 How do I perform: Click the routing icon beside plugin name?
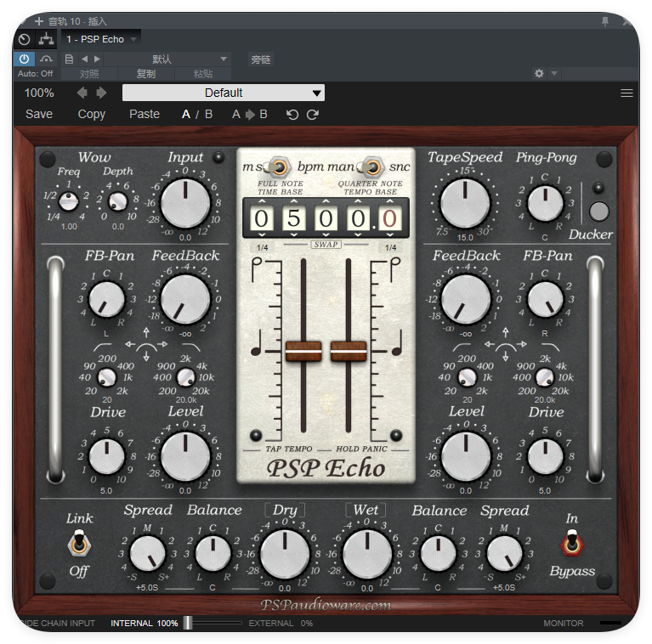point(46,39)
